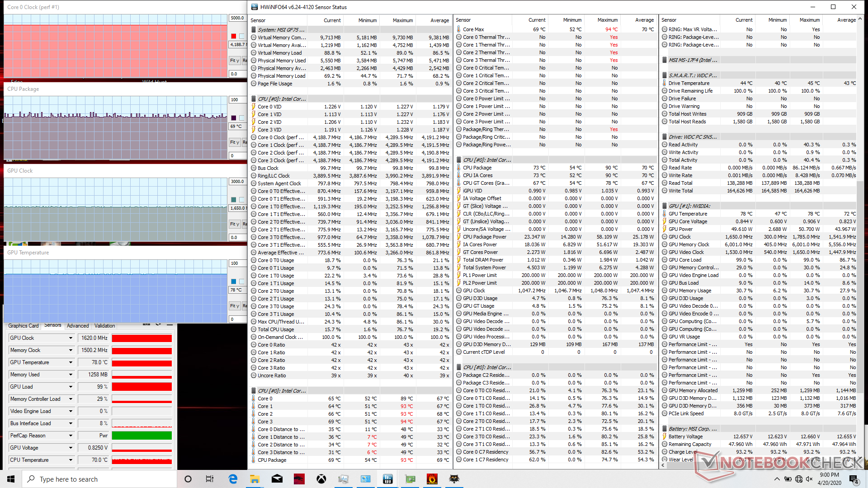Open Microsoft Edge from the taskbar
The height and width of the screenshot is (488, 868).
point(233,479)
